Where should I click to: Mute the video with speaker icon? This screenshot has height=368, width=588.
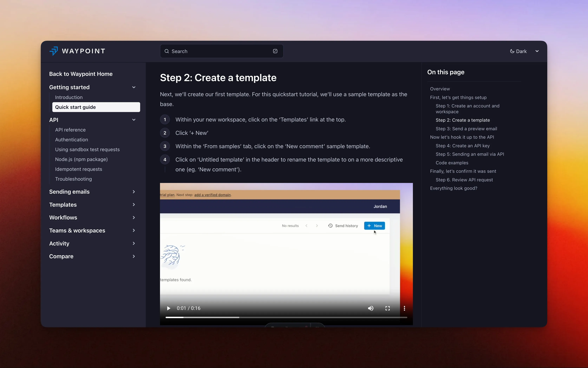pos(371,308)
